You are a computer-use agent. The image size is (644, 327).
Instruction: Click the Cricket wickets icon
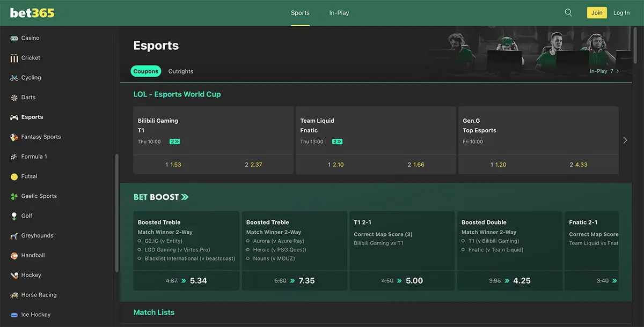[x=14, y=58]
